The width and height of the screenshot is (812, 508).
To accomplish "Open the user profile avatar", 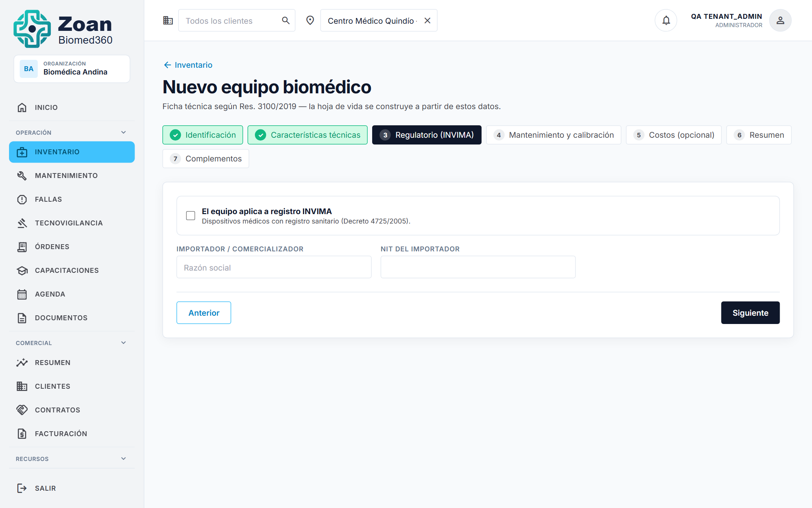I will point(780,20).
